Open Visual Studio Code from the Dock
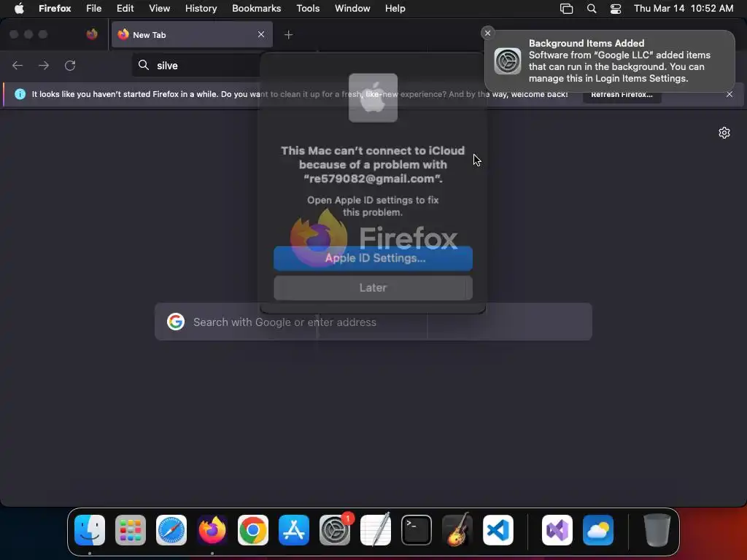 (498, 530)
